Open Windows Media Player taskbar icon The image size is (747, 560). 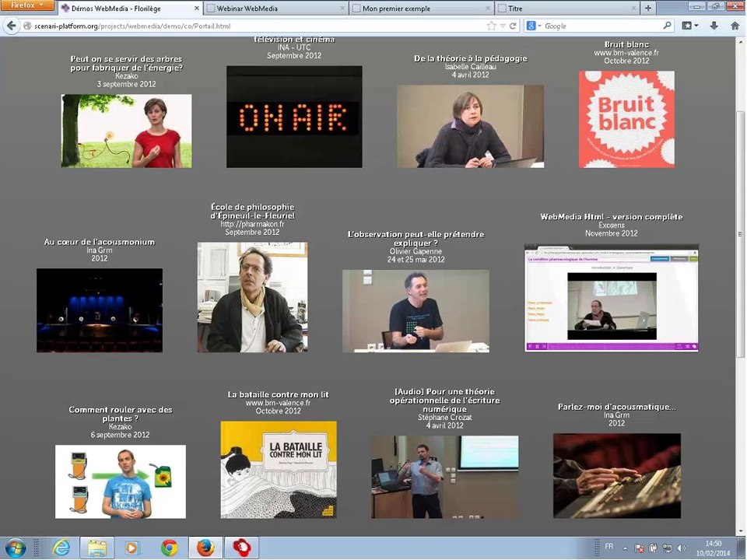coord(132,548)
